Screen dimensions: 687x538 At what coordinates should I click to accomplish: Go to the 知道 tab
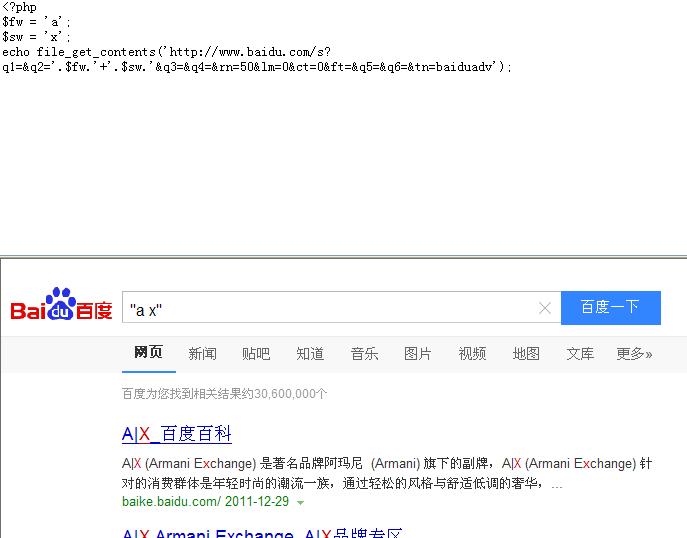310,353
